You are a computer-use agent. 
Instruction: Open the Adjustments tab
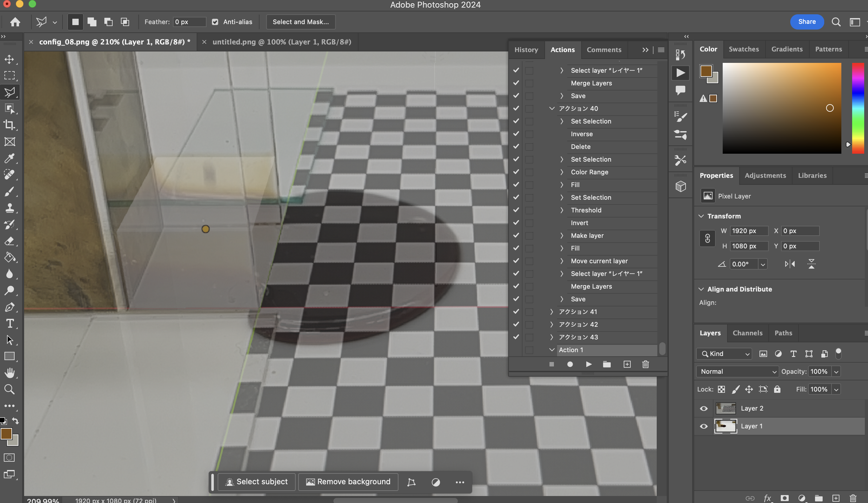click(765, 176)
